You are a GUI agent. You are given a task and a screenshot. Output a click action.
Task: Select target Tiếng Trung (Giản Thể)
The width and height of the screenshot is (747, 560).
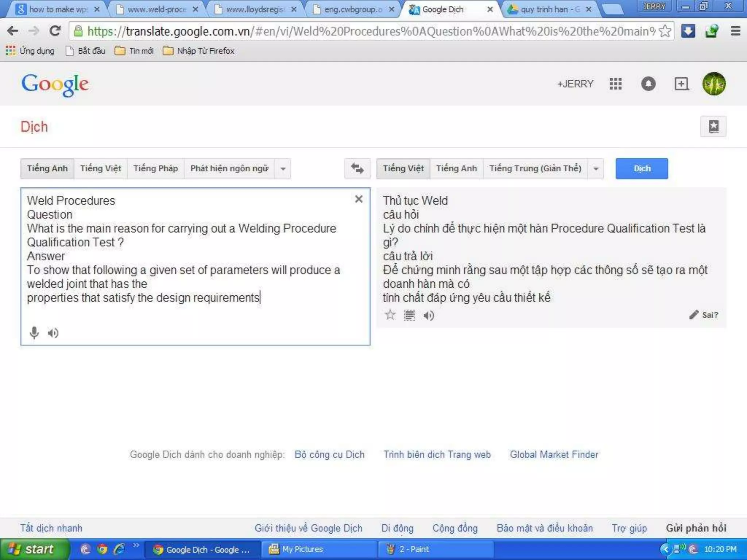pos(535,168)
